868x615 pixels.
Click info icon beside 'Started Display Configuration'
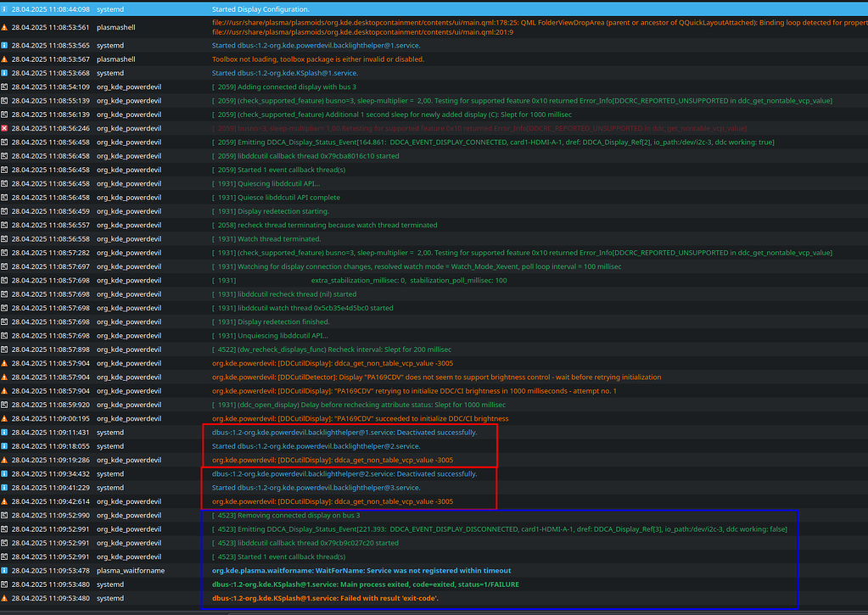tap(5, 8)
